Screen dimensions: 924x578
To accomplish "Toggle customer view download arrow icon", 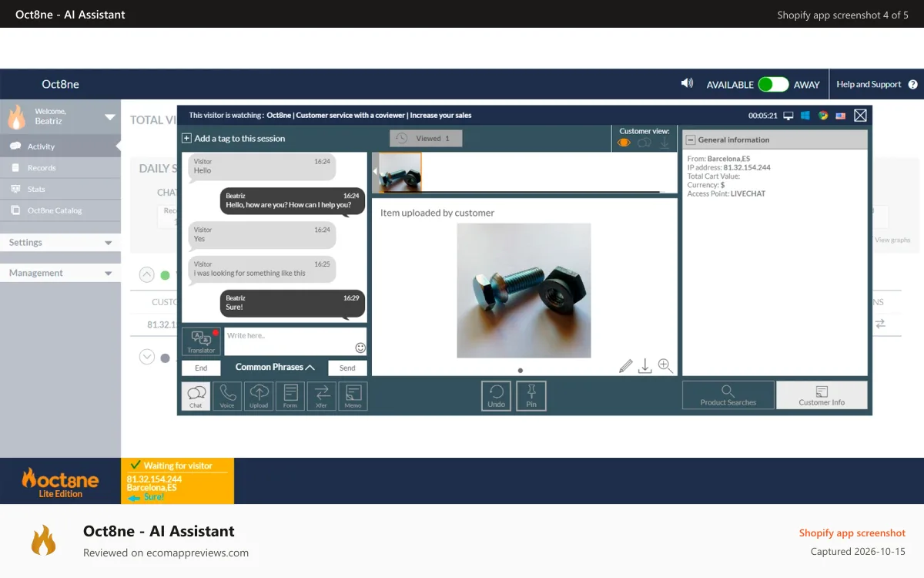I will point(665,143).
